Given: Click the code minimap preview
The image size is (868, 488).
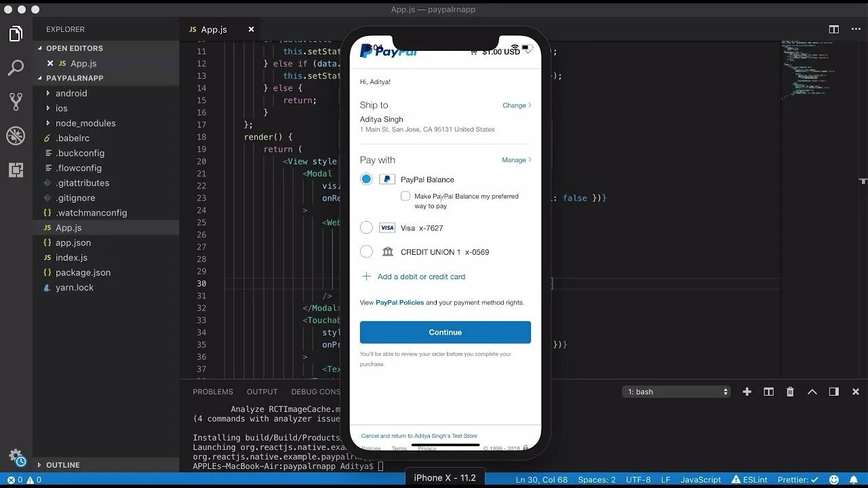Looking at the screenshot, I should pos(808,69).
